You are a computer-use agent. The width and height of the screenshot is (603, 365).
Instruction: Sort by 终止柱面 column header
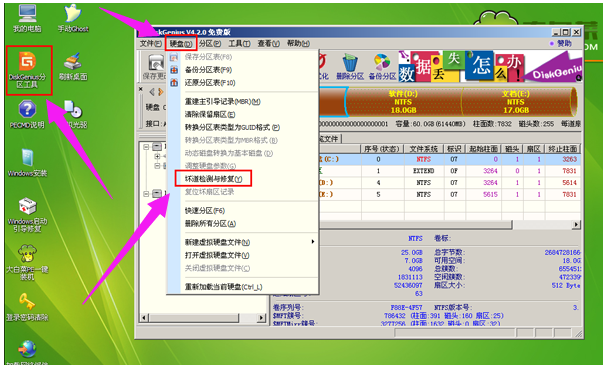click(x=563, y=148)
